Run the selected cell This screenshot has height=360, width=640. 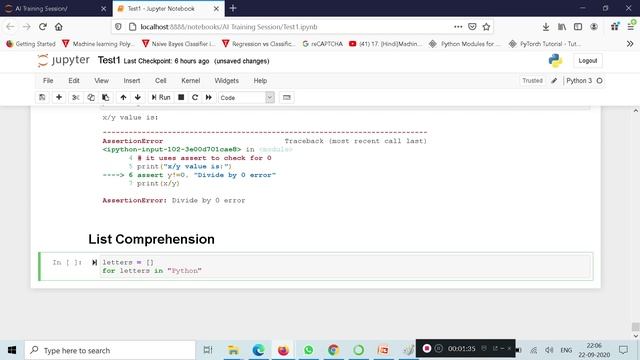pyautogui.click(x=161, y=98)
